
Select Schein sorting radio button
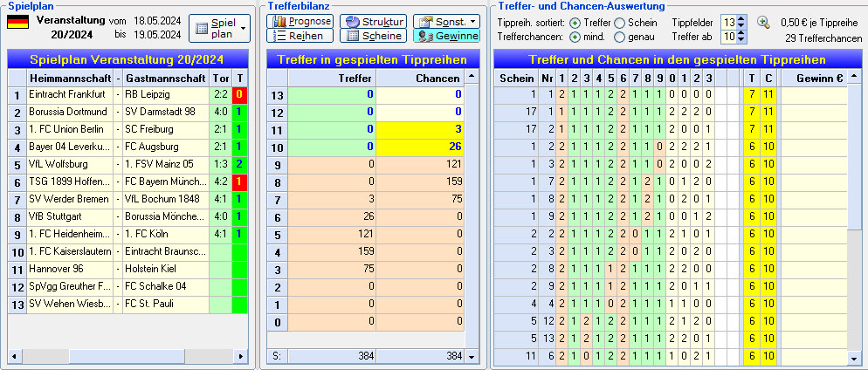619,23
